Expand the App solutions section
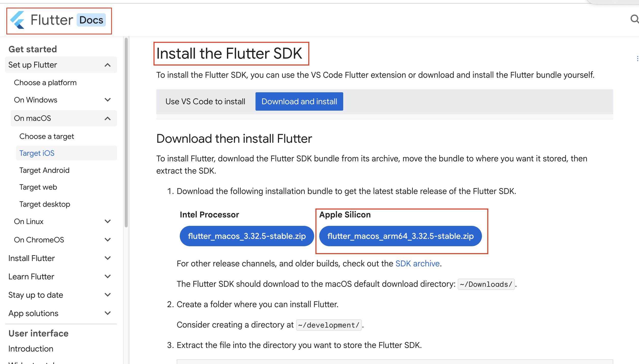This screenshot has width=639, height=364. click(108, 313)
